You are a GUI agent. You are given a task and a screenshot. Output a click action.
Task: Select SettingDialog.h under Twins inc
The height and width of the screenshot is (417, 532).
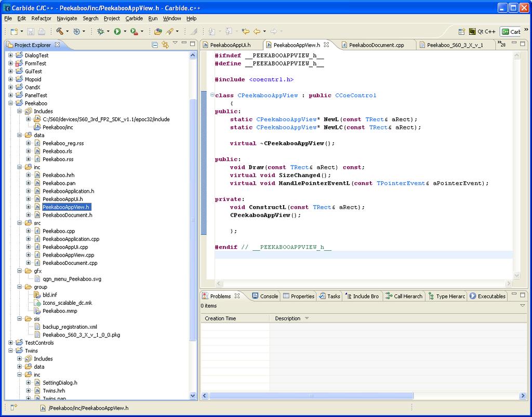click(60, 382)
